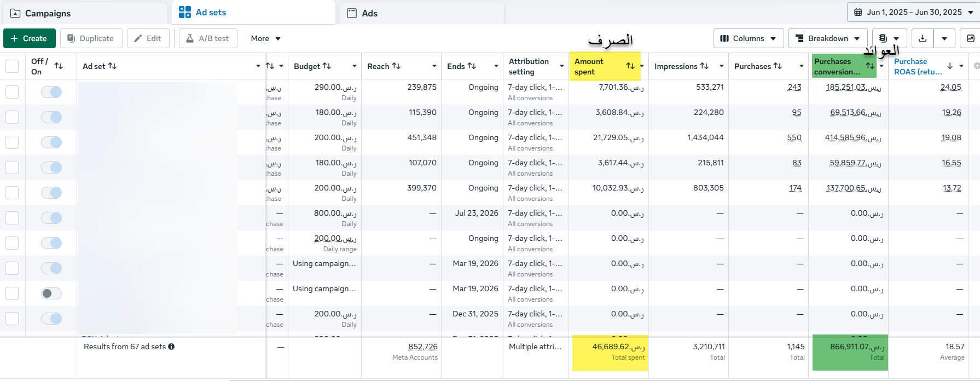
Task: Enable the switched-off ad set toggle
Action: tap(51, 293)
